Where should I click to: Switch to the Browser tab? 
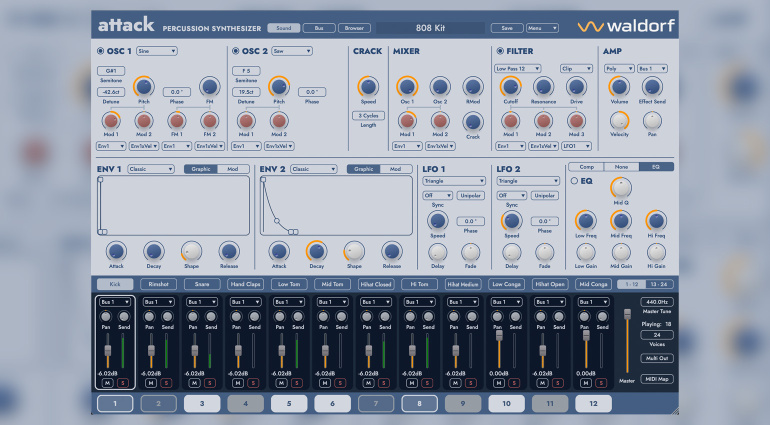point(353,29)
